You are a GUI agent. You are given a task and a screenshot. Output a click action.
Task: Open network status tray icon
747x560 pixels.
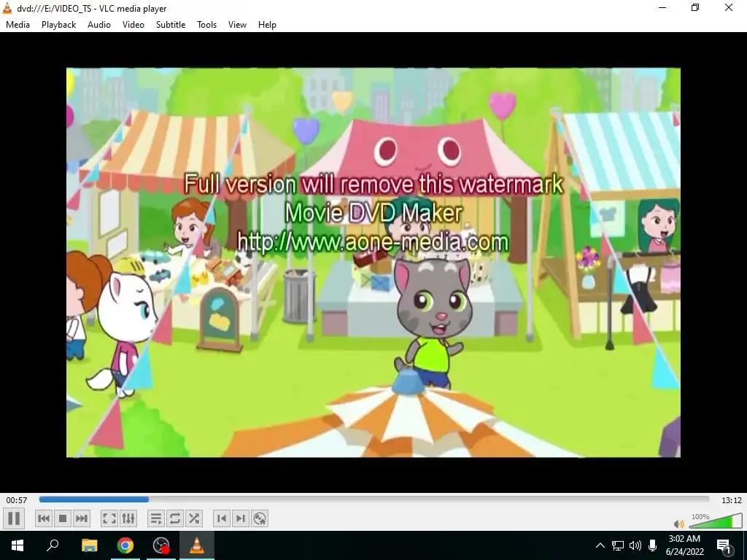click(618, 545)
